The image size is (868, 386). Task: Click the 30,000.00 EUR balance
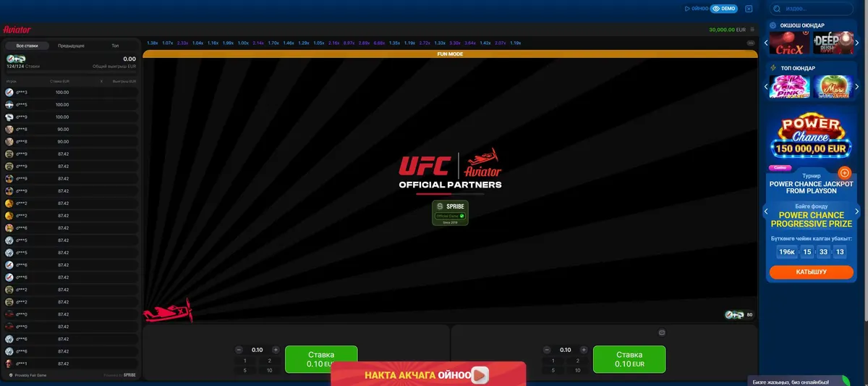click(727, 30)
